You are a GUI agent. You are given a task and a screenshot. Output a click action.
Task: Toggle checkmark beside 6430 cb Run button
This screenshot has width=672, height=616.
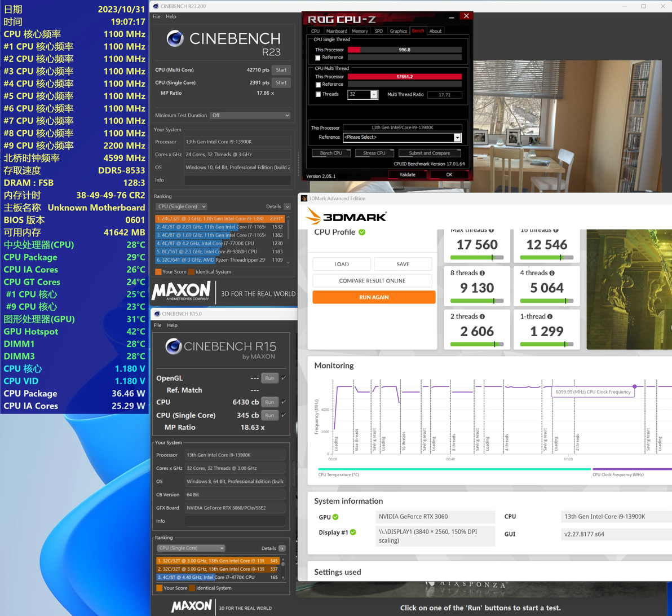point(284,402)
